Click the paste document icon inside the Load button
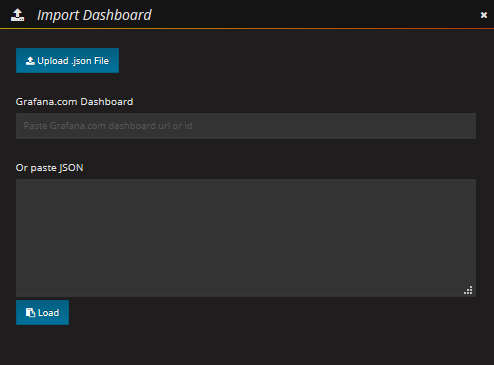The height and width of the screenshot is (365, 494). (x=30, y=313)
